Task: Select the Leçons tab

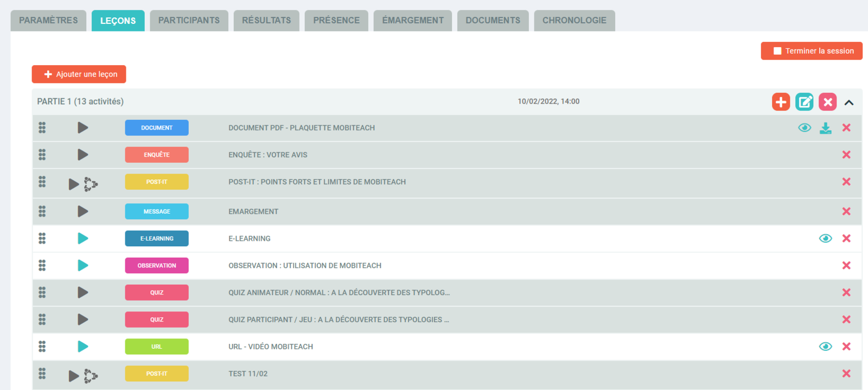Action: [x=118, y=21]
